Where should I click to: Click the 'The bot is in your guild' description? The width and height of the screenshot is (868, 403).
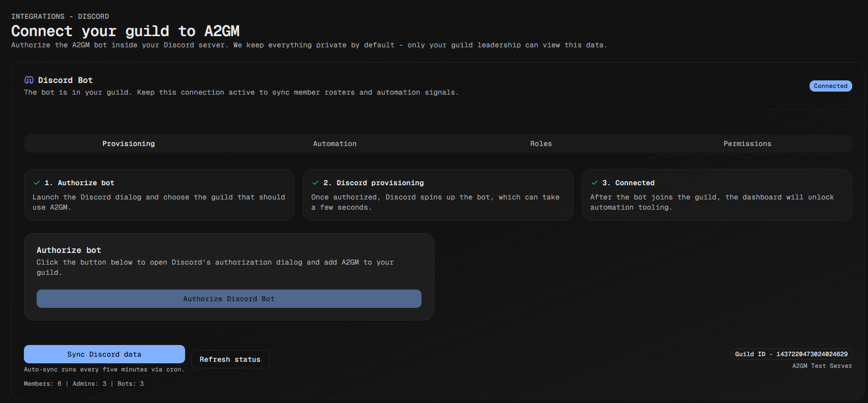(241, 92)
